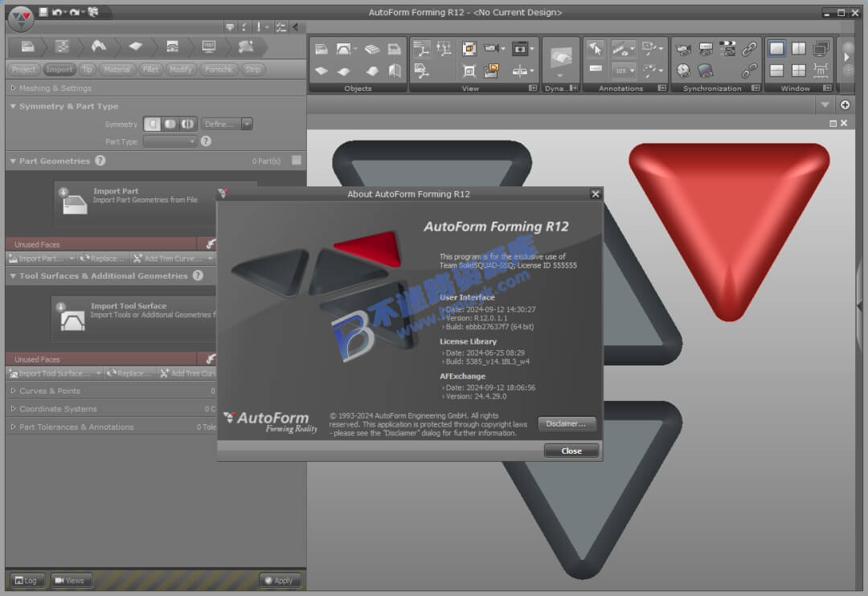Switch to the Material tab

(x=117, y=69)
